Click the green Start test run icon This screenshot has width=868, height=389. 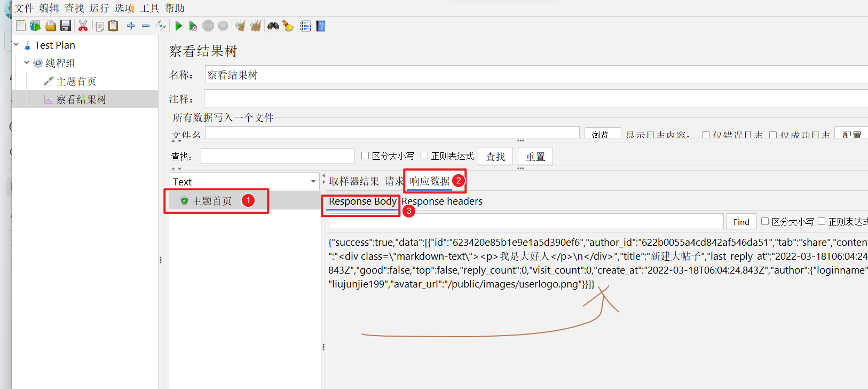coord(179,26)
